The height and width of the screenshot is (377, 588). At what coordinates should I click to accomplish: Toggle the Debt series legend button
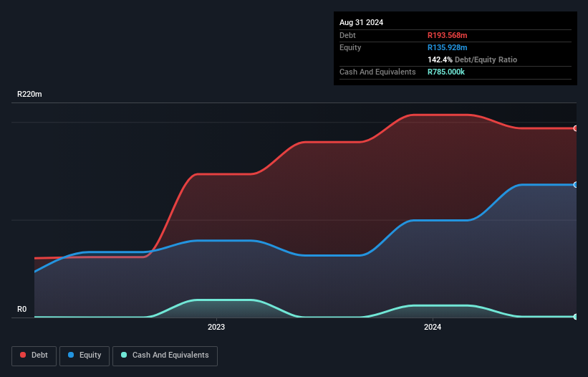click(x=34, y=355)
